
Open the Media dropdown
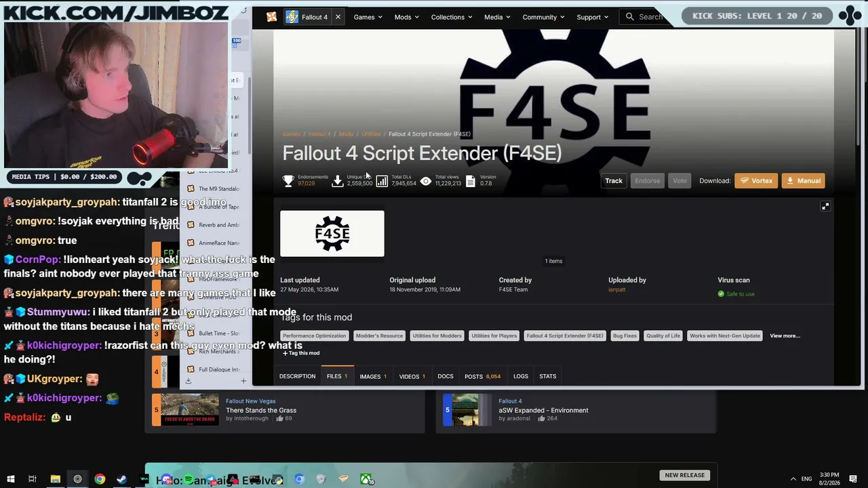pyautogui.click(x=498, y=17)
